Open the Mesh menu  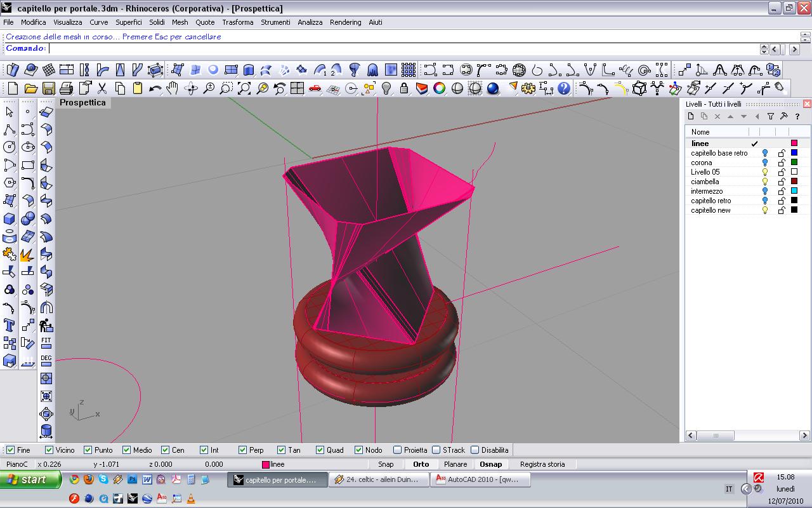point(180,22)
